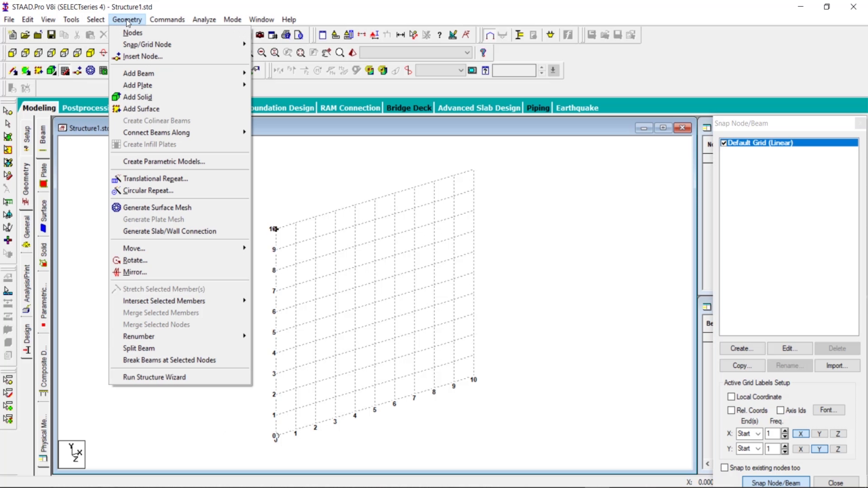
Task: Expand the Move submenu
Action: click(x=180, y=248)
